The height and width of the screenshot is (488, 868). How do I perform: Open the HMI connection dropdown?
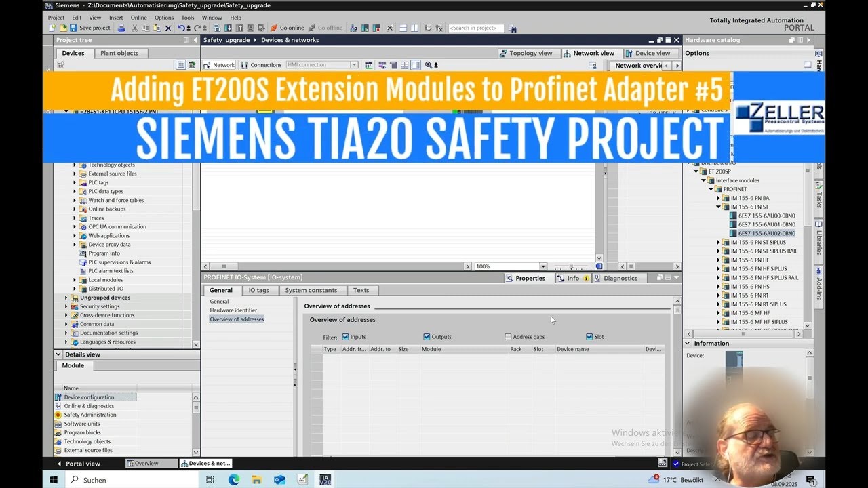pos(354,65)
